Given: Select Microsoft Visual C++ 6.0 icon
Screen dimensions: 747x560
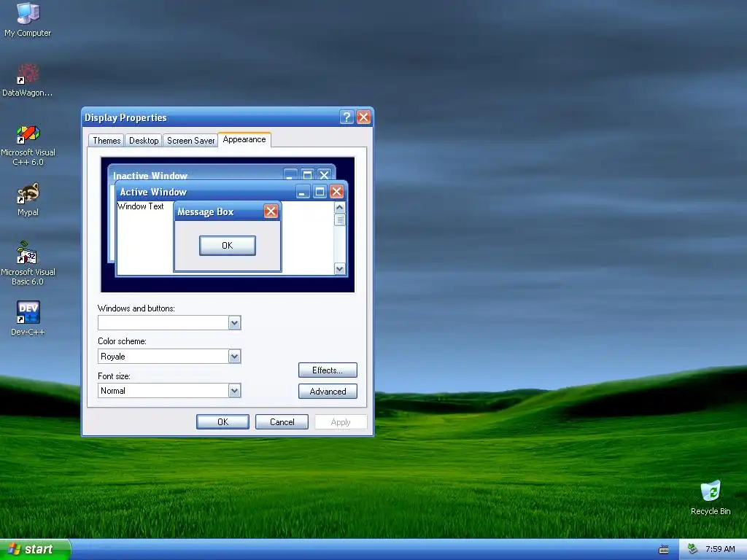Looking at the screenshot, I should pyautogui.click(x=28, y=145).
